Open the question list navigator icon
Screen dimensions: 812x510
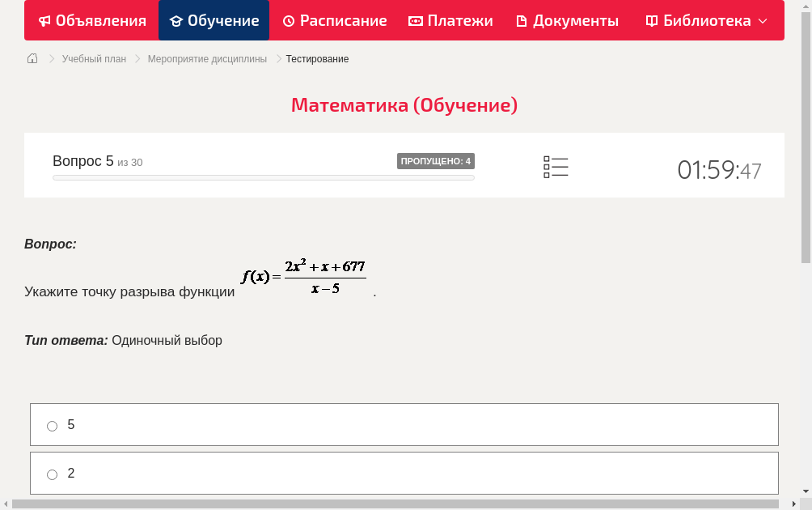tap(556, 167)
